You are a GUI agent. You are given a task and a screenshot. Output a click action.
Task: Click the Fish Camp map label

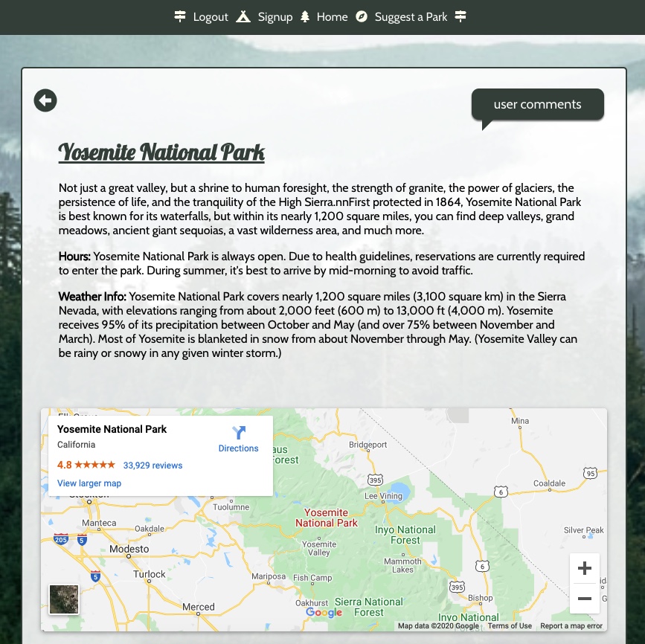(x=312, y=578)
